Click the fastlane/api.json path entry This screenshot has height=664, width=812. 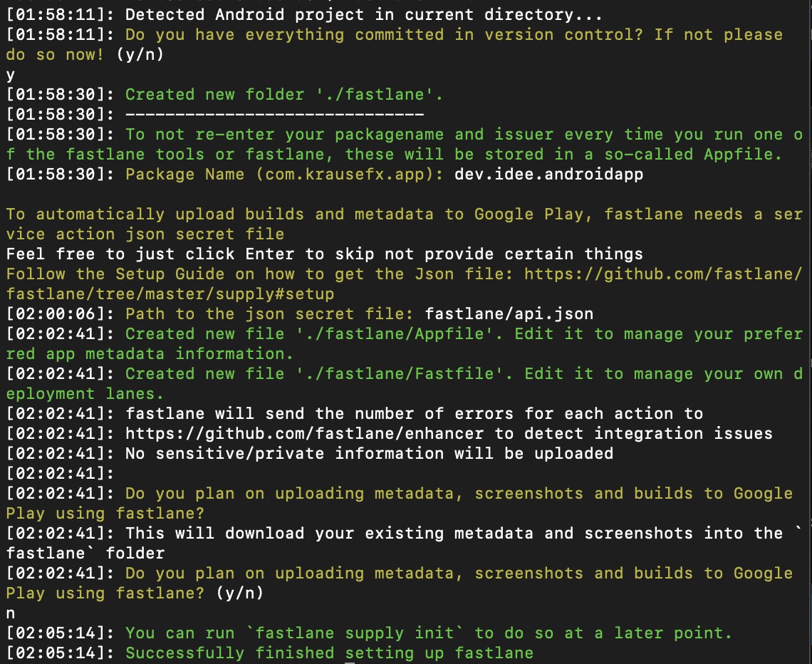pos(509,314)
